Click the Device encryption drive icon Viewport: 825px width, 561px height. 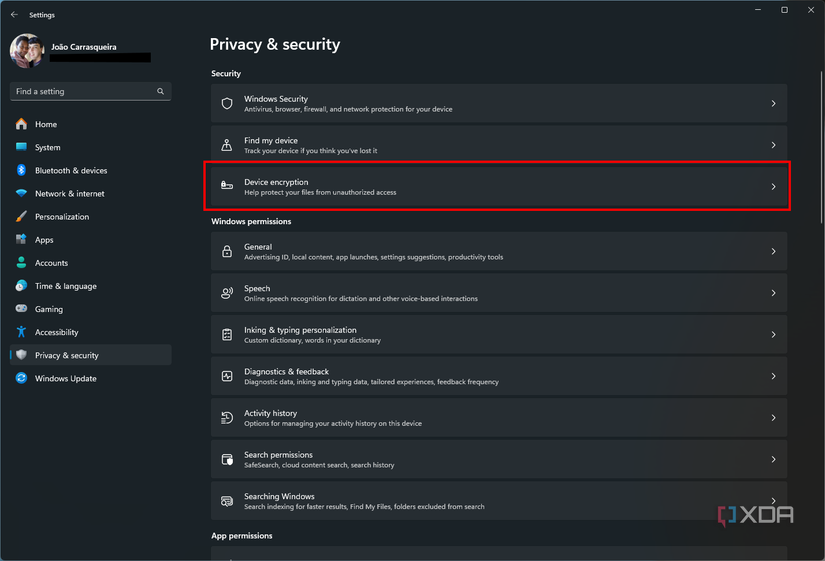[227, 187]
